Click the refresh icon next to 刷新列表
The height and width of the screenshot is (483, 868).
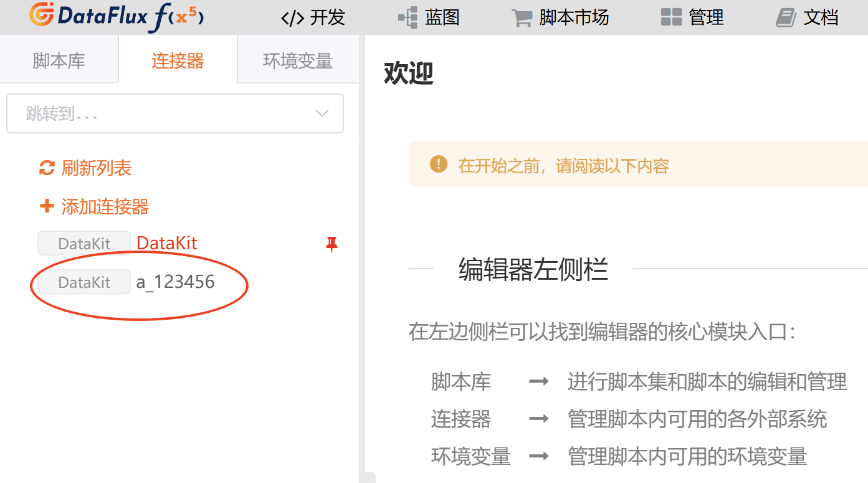tap(47, 168)
